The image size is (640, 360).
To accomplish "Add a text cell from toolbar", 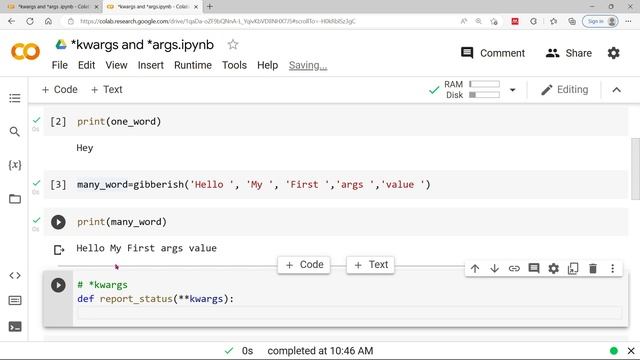I will [x=106, y=89].
